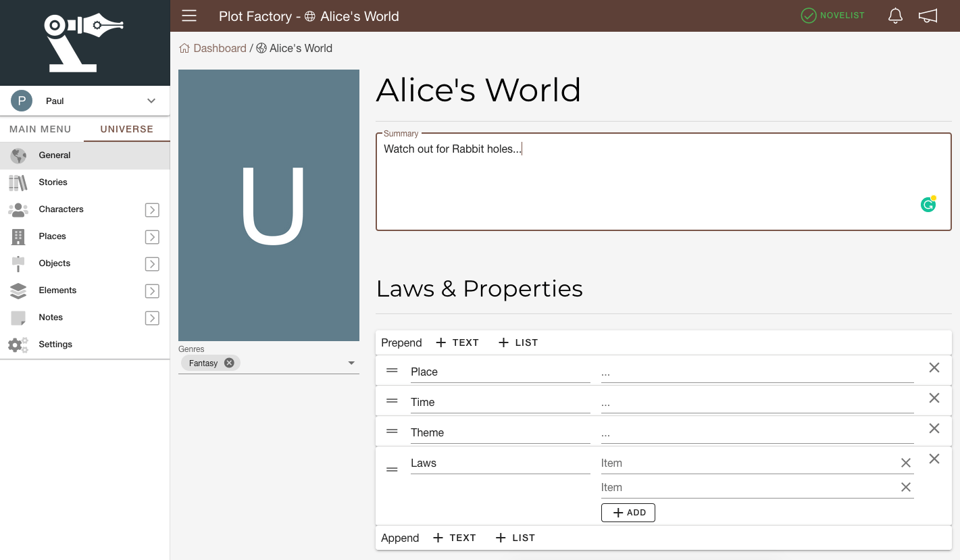Click the ADD button under Laws
Image resolution: width=960 pixels, height=560 pixels.
(x=628, y=512)
